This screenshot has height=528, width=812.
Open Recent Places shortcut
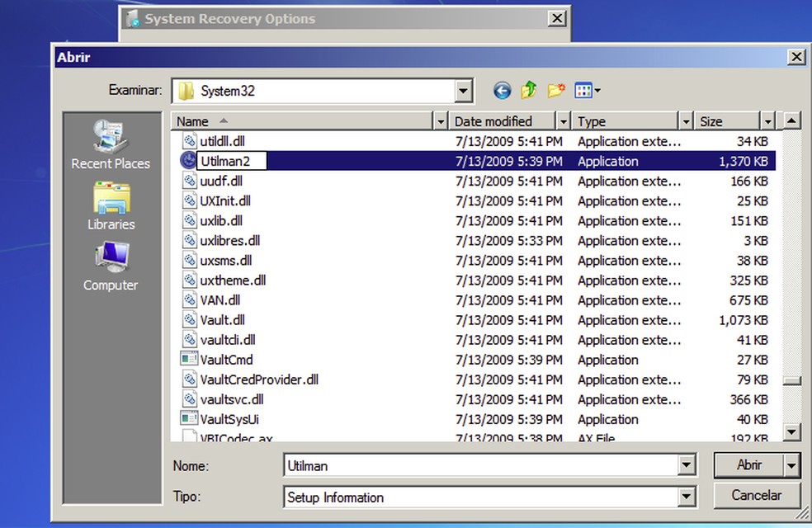(111, 144)
